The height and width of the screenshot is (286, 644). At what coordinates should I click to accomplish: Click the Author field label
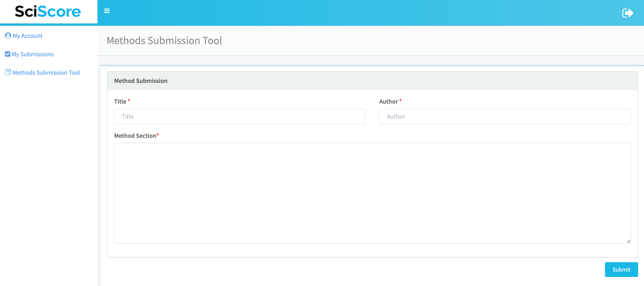388,101
